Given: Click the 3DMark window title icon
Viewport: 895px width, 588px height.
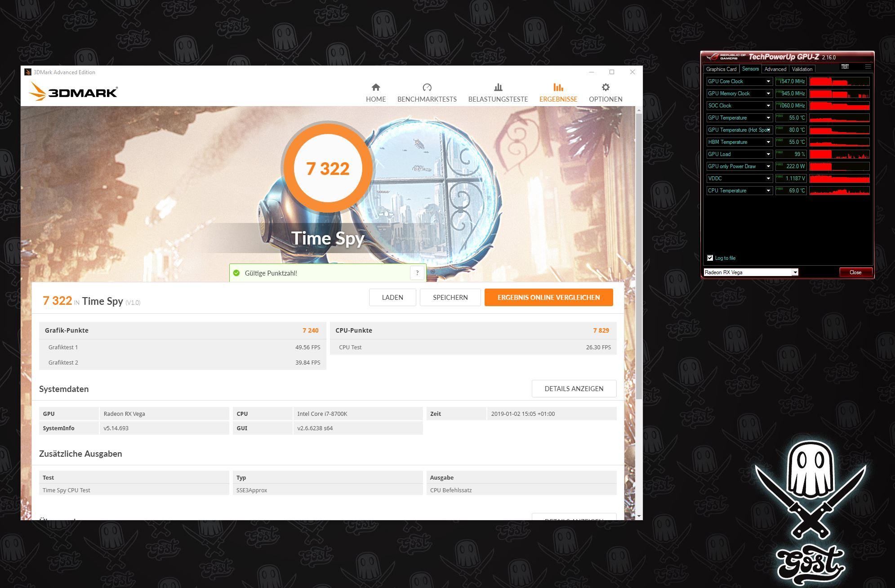Looking at the screenshot, I should pos(28,72).
